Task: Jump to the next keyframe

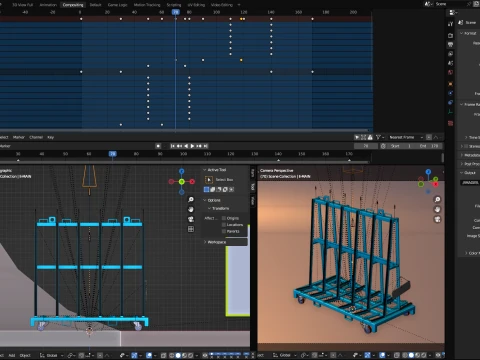Action: (199, 146)
